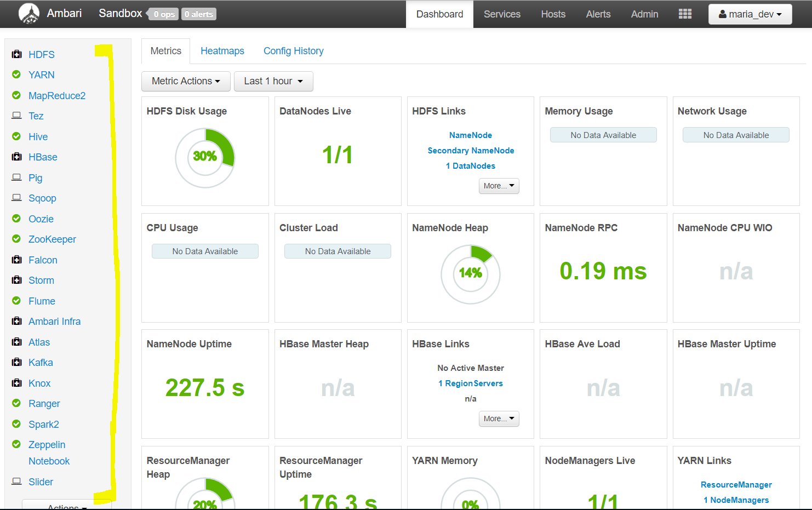The image size is (812, 510).
Task: Open the Config History tab
Action: tap(294, 51)
